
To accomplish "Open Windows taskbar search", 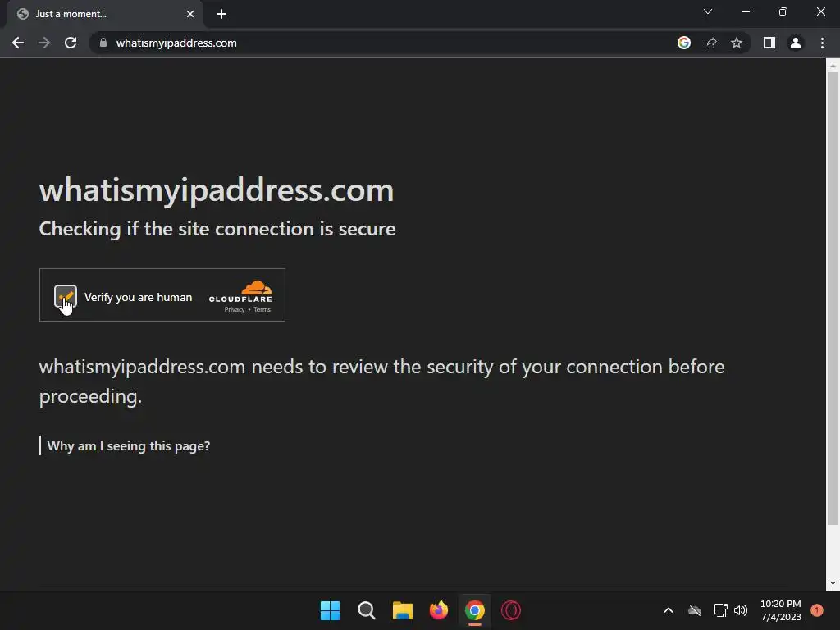I will [367, 610].
